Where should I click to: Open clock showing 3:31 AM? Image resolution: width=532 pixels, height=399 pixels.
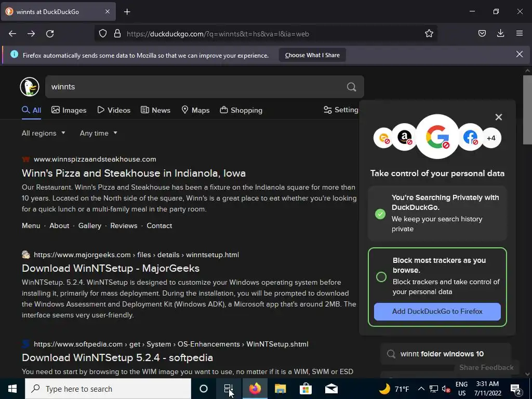[x=487, y=389]
